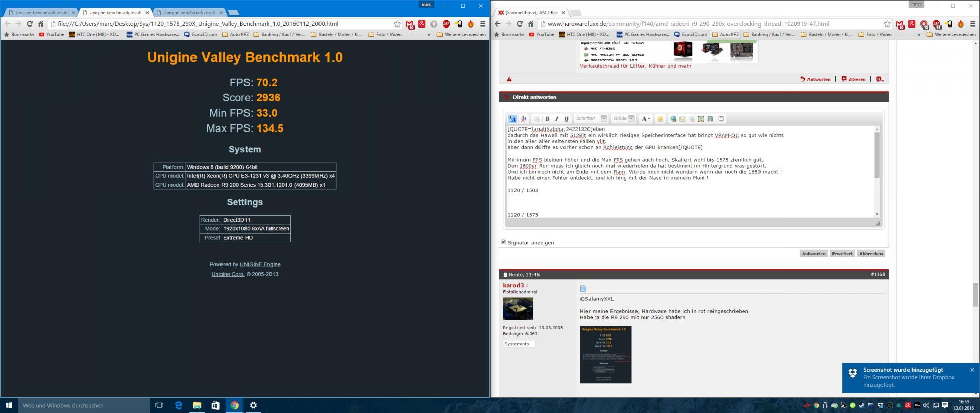Switch to the third Unigine benchmark tab
The width and height of the screenshot is (980, 413).
click(189, 12)
